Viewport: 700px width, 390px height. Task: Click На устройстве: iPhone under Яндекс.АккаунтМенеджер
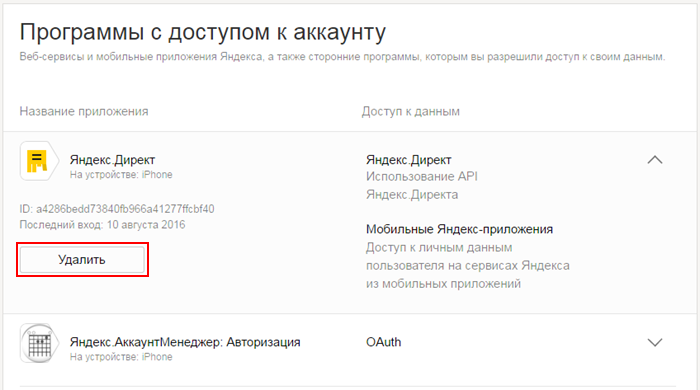[121, 357]
